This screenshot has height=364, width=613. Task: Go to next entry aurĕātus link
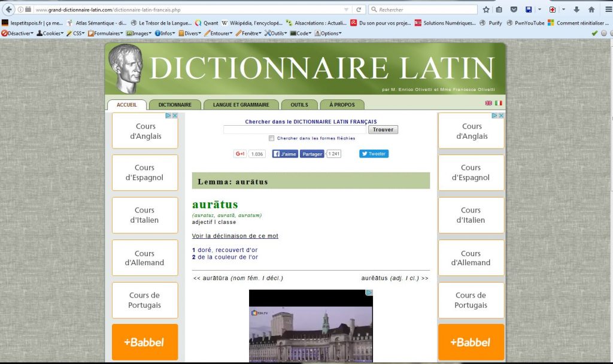pos(394,278)
